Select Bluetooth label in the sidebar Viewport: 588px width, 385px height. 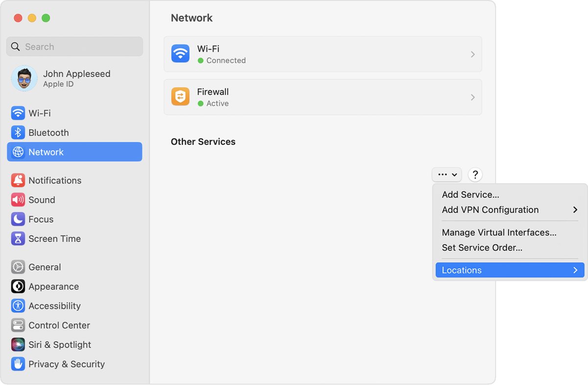coord(49,133)
